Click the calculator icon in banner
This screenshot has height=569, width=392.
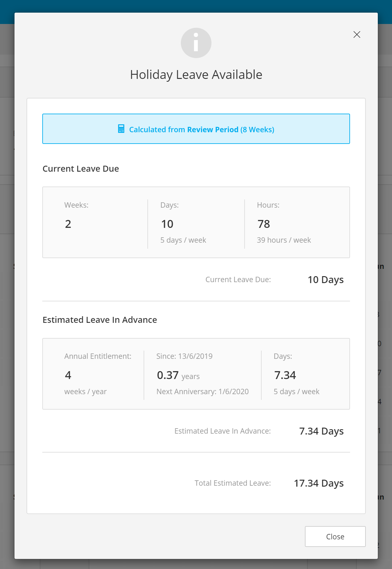click(x=121, y=129)
